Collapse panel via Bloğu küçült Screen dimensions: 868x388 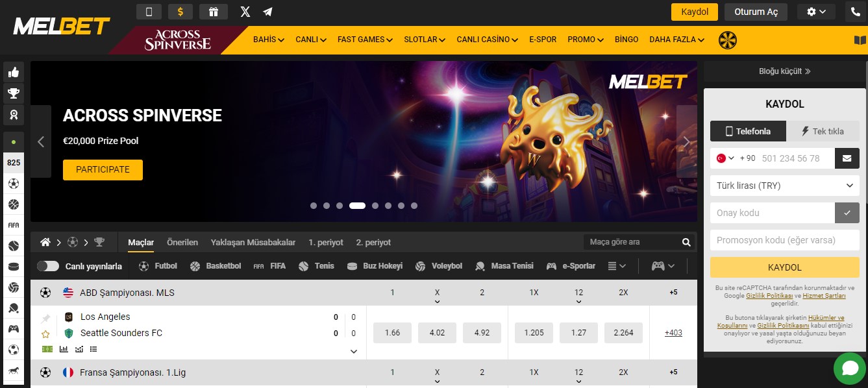(785, 71)
